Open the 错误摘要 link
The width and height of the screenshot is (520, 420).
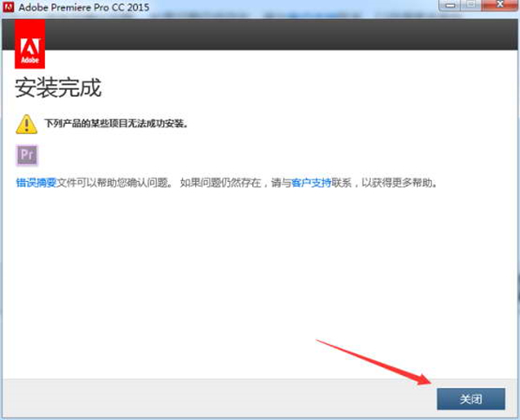pyautogui.click(x=36, y=183)
